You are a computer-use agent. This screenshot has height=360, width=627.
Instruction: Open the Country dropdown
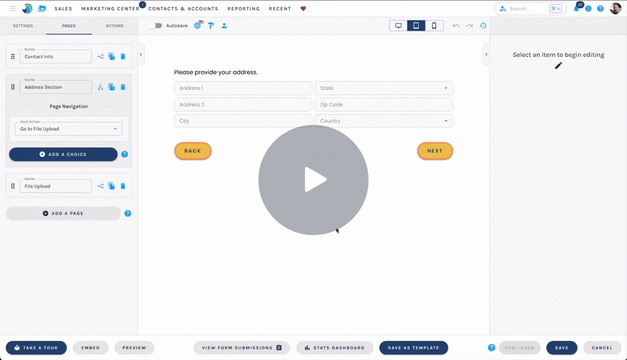(x=384, y=121)
